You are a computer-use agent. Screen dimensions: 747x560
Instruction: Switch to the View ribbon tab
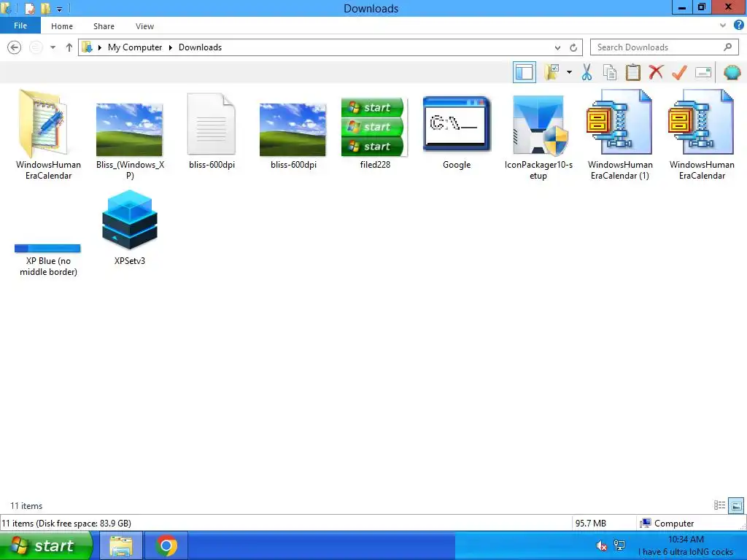(x=144, y=26)
